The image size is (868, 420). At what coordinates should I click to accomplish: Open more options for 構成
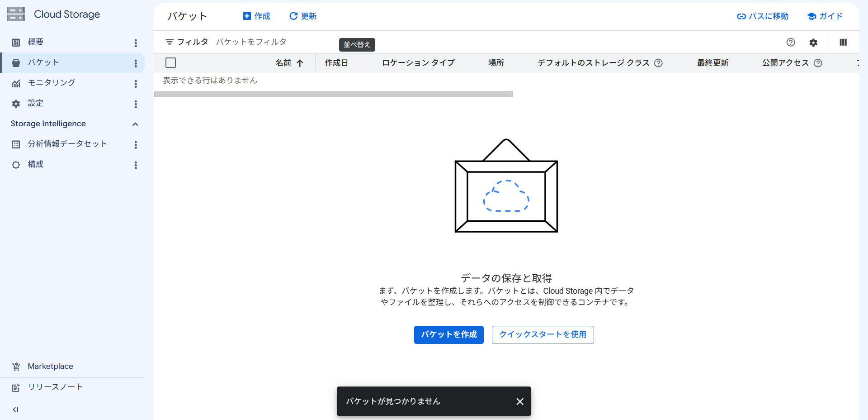(x=136, y=165)
